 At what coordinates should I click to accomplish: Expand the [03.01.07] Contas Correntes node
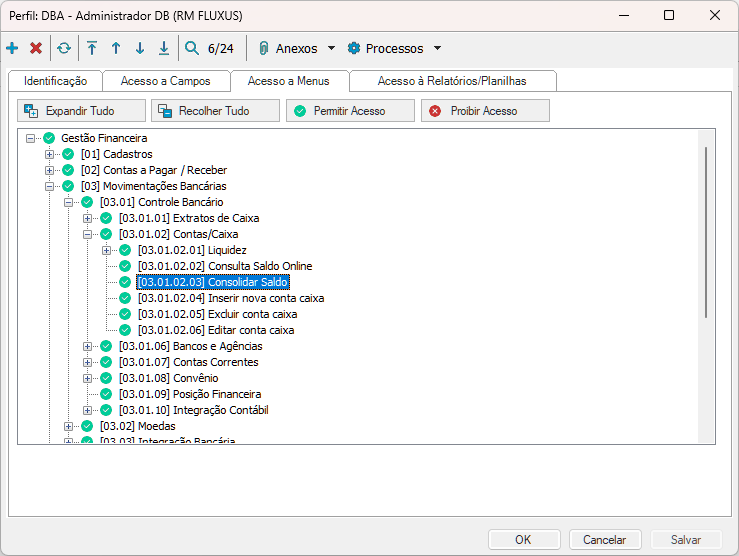[x=87, y=362]
